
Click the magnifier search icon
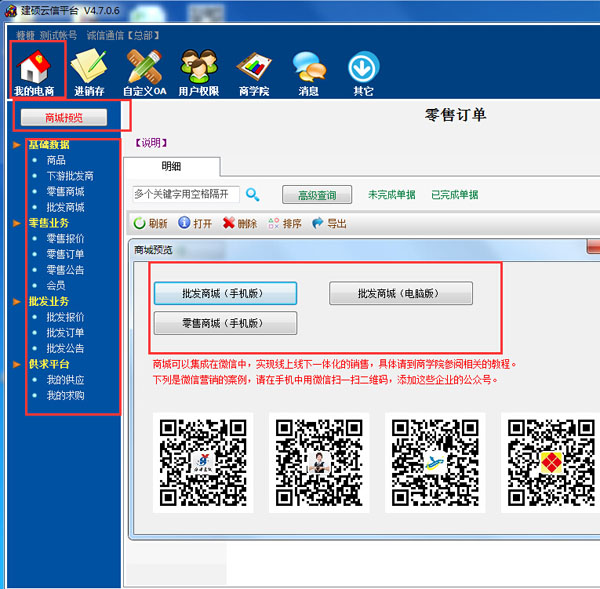[253, 195]
